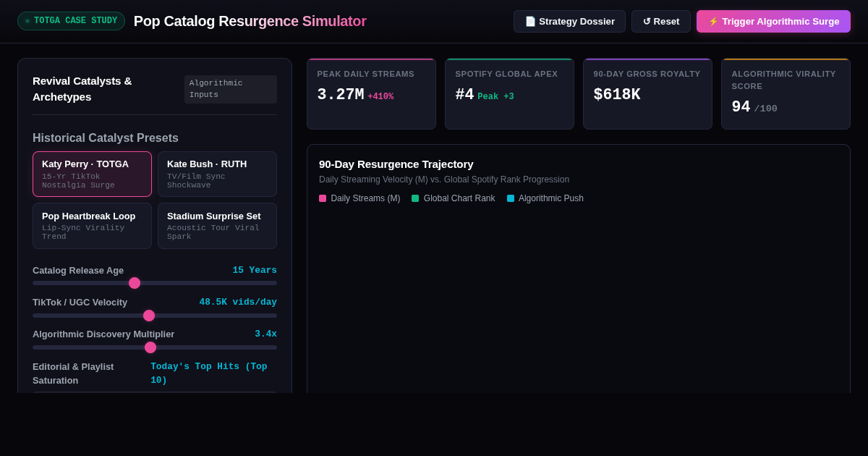Click the document icon on Strategy Dossier
The height and width of the screenshot is (456, 868).
coord(530,21)
